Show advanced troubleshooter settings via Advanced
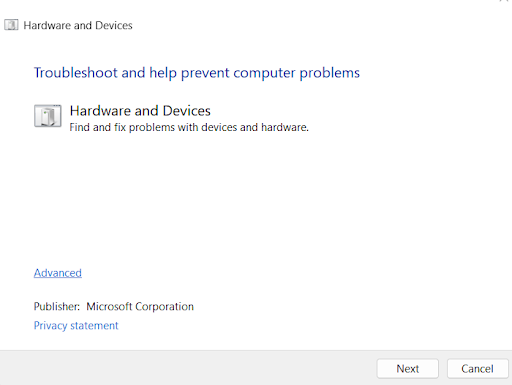This screenshot has width=512, height=385. tap(58, 273)
